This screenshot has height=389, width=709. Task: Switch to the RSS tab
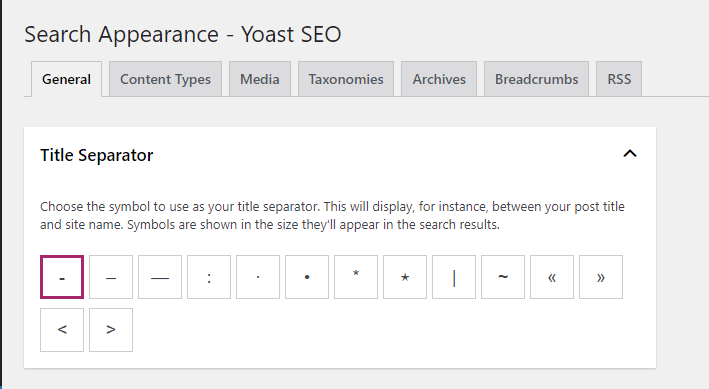(619, 79)
